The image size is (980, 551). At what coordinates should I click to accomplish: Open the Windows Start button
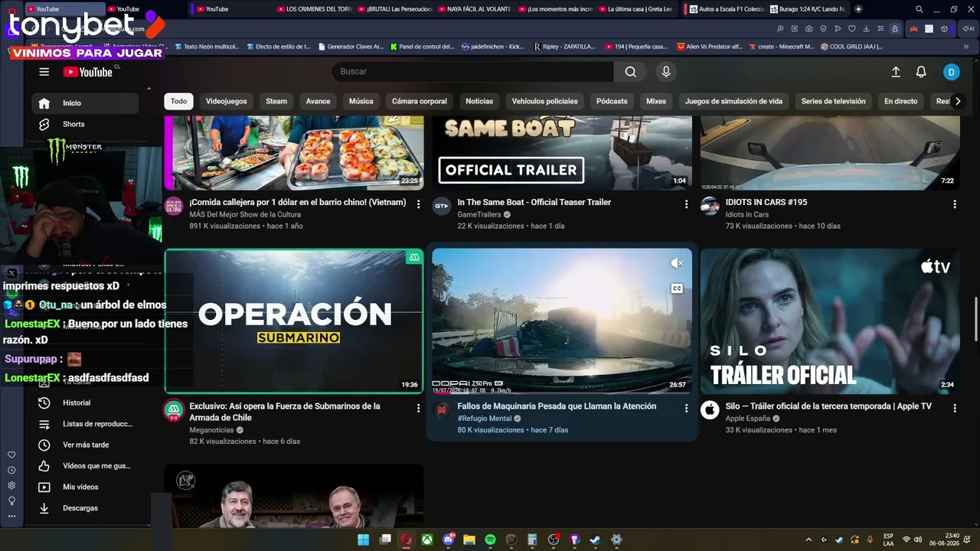tap(364, 540)
